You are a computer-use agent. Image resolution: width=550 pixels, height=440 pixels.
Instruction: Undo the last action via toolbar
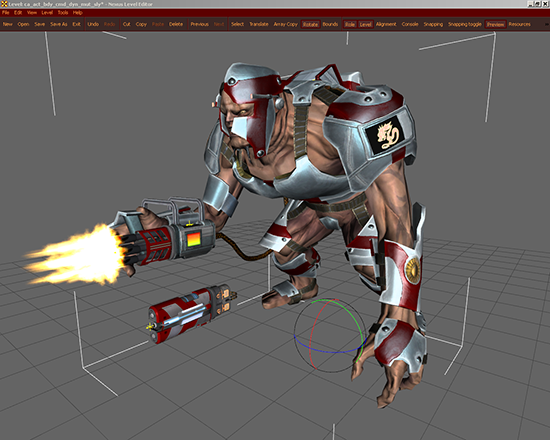click(x=93, y=24)
